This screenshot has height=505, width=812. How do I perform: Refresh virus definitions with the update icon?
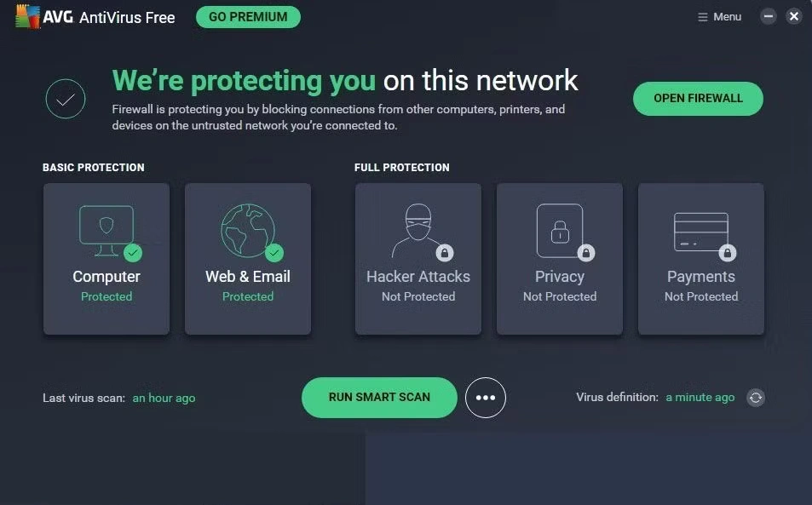755,398
